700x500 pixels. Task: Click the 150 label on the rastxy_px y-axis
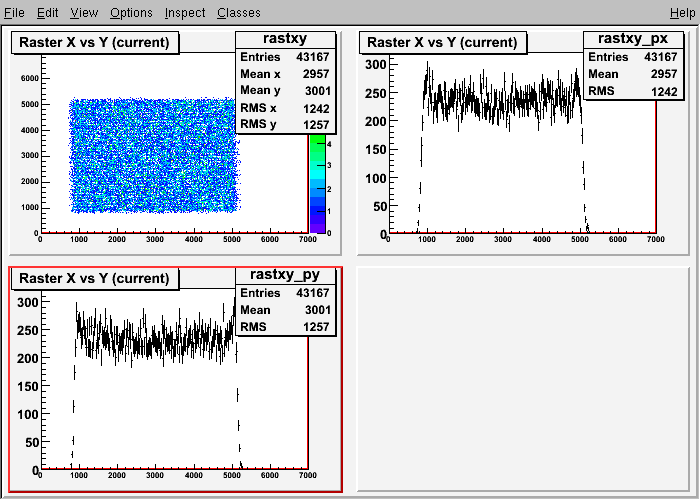pyautogui.click(x=376, y=150)
